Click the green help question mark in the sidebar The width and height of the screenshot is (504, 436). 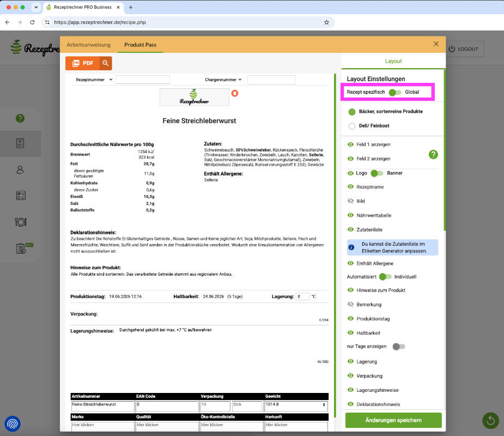(x=20, y=118)
